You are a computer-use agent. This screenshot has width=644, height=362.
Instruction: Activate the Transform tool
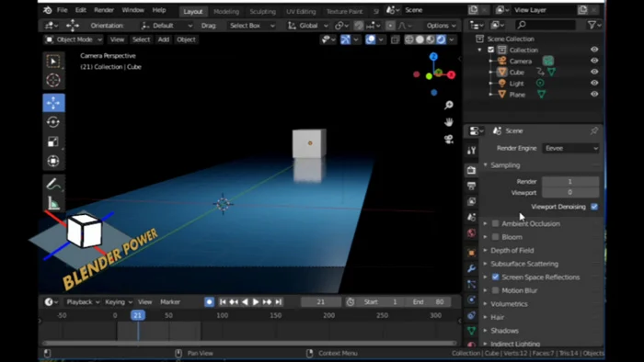[x=53, y=161]
